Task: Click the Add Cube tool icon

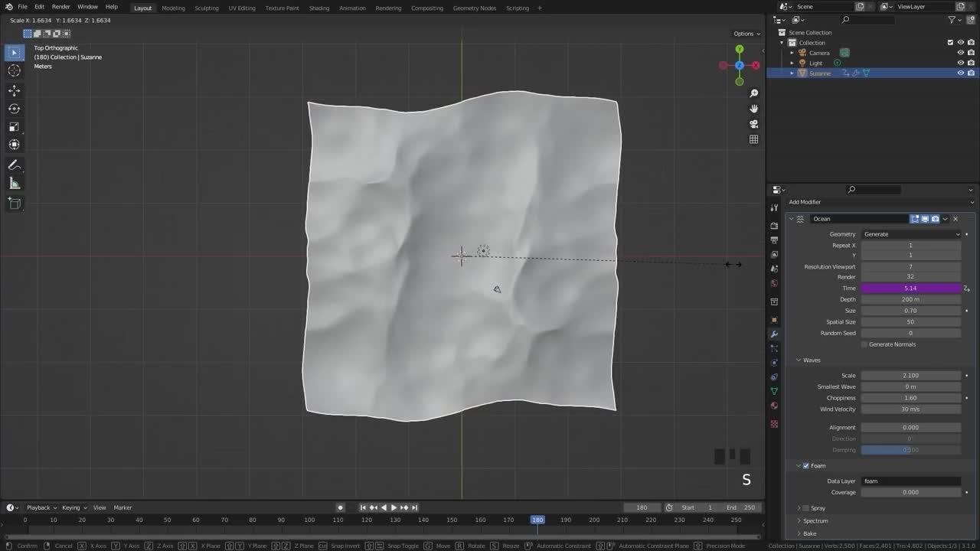Action: click(14, 203)
